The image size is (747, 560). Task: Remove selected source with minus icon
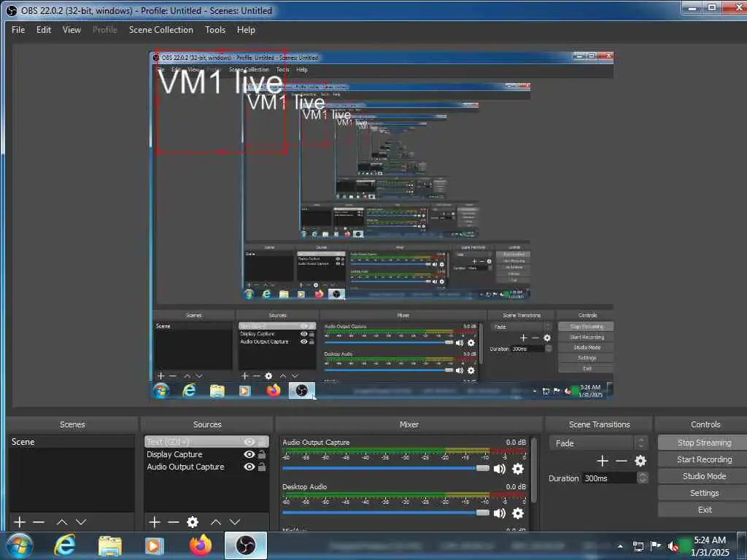(x=174, y=522)
